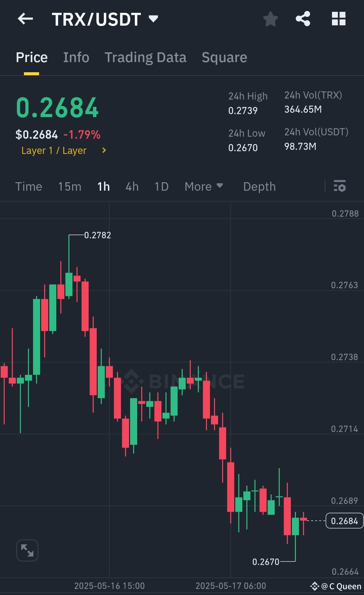Open the markets grid view icon
The width and height of the screenshot is (364, 595).
click(x=339, y=19)
